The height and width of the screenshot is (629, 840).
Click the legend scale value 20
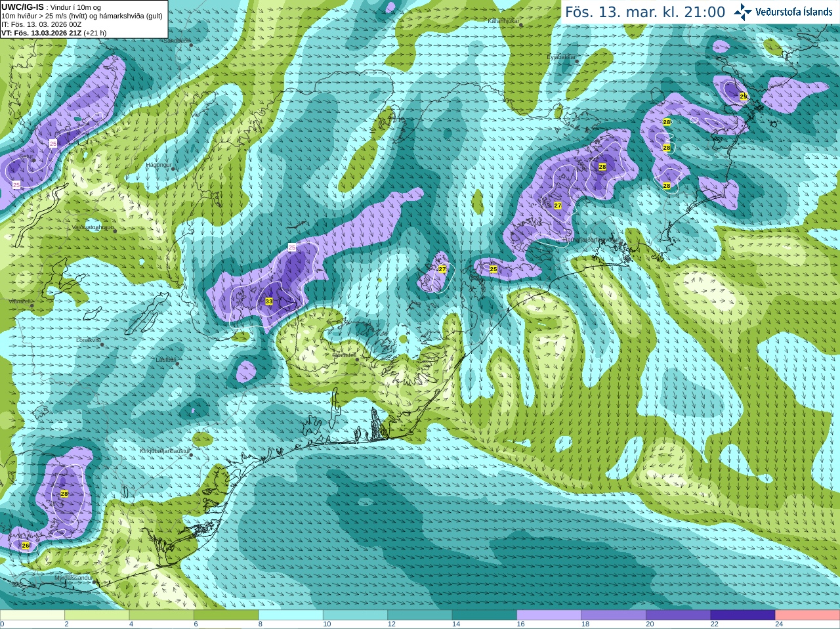650,624
